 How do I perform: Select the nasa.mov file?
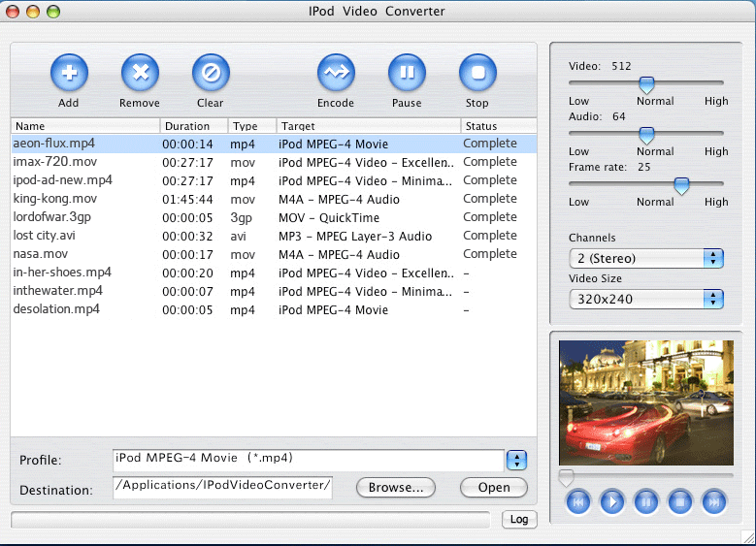[x=41, y=254]
